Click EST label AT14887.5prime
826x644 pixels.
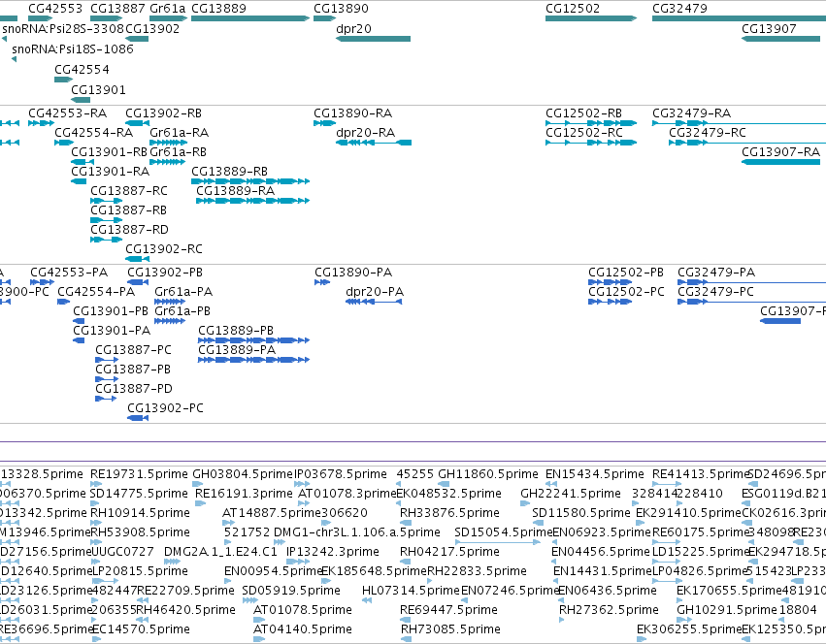click(272, 512)
